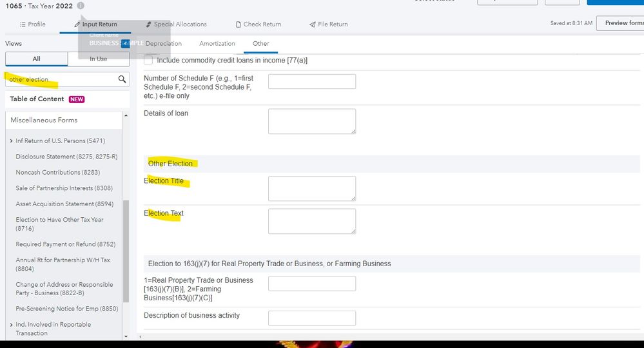Click into the Election Title field
This screenshot has height=348, width=644.
(x=311, y=189)
